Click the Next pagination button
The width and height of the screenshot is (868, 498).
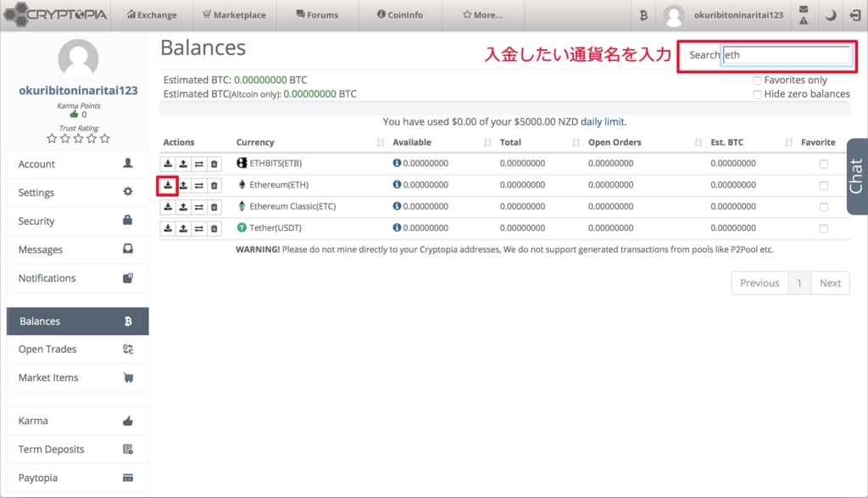831,283
